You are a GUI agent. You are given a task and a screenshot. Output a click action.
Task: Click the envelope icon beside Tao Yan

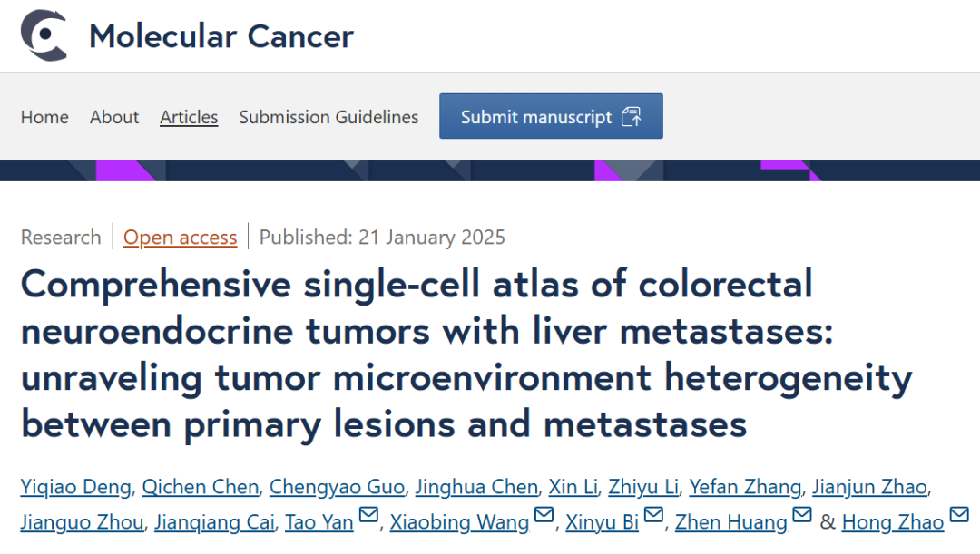click(x=368, y=517)
